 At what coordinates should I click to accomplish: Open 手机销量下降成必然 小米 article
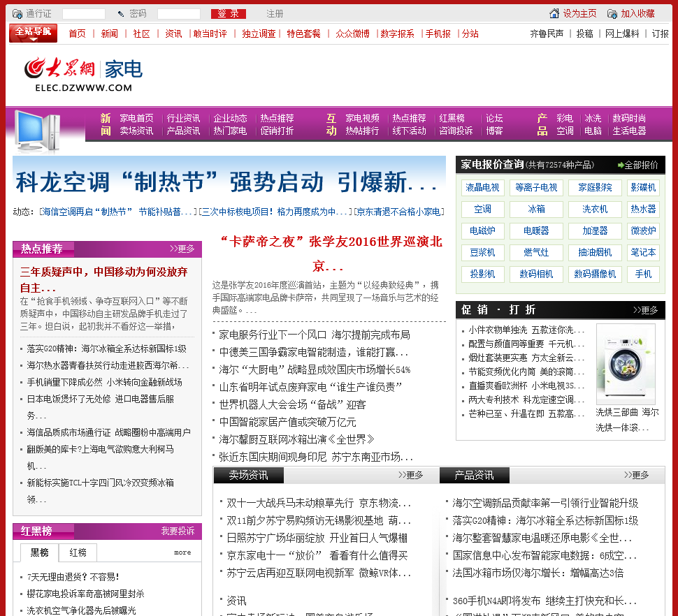(105, 382)
